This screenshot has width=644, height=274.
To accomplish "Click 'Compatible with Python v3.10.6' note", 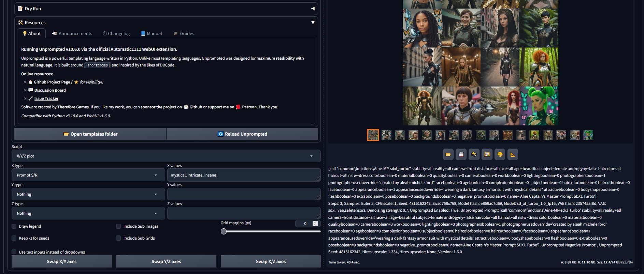I will [66, 116].
